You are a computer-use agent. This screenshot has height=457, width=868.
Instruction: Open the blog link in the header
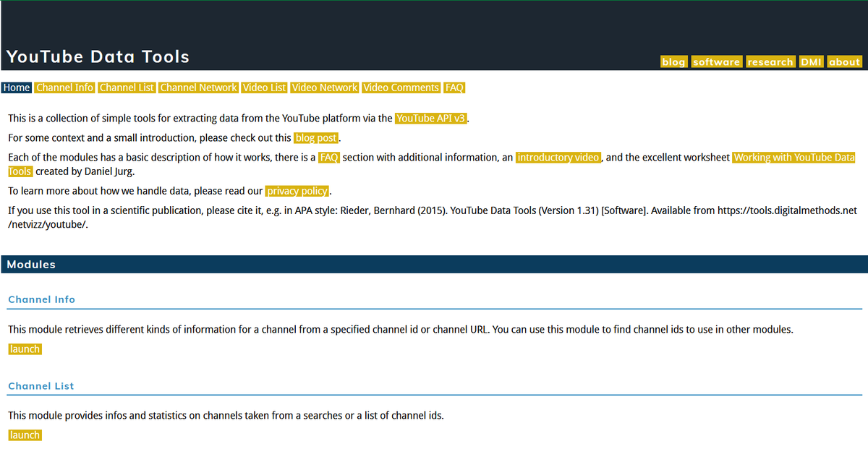pos(673,62)
